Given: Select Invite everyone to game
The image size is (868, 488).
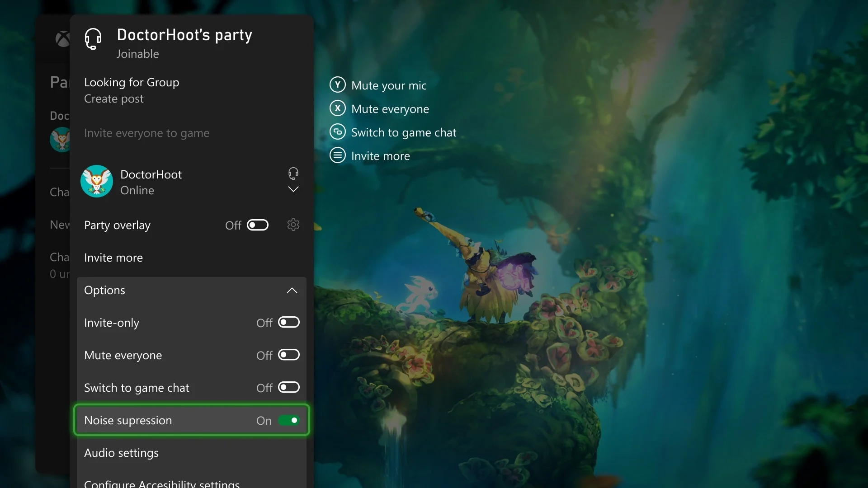Looking at the screenshot, I should [146, 133].
